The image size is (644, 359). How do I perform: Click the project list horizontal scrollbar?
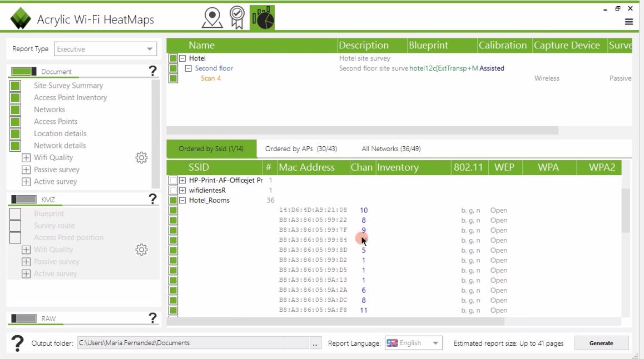pyautogui.click(x=363, y=131)
